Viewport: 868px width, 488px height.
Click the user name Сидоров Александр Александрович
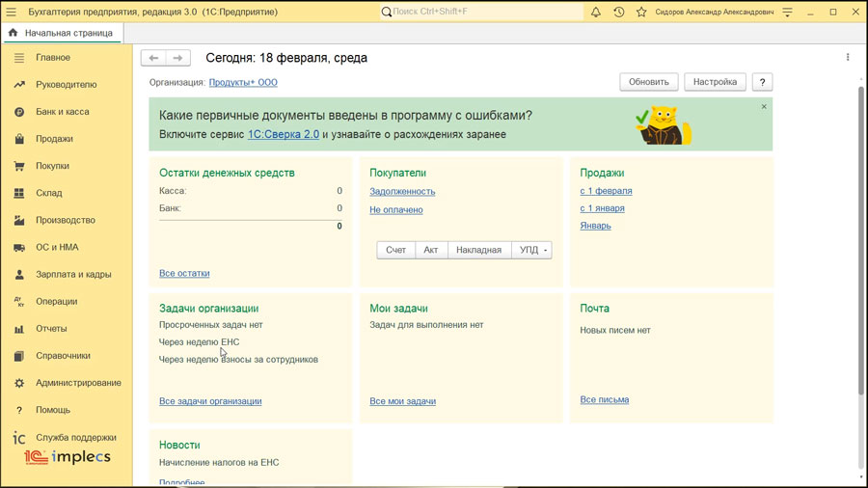pos(715,12)
